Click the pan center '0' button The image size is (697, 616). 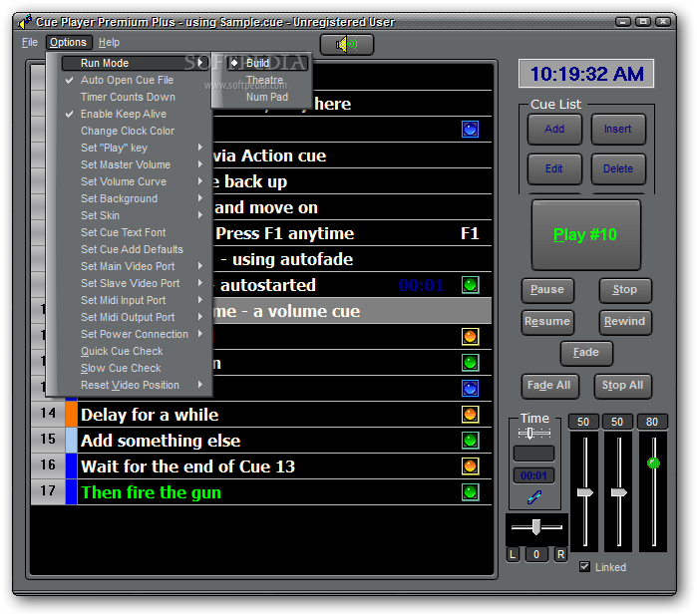pos(536,554)
